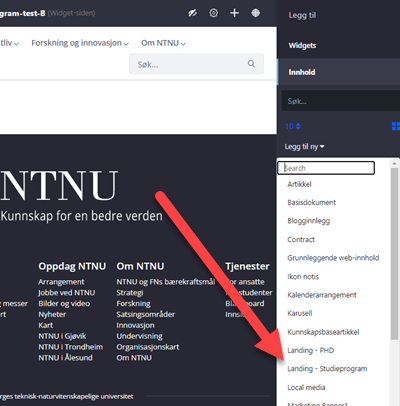Viewport: 400px width, 406px height.
Task: Open the globe icon in top bar
Action: (x=256, y=13)
